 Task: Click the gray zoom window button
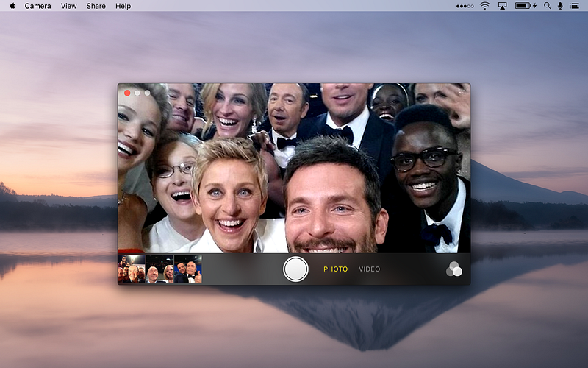click(x=148, y=93)
